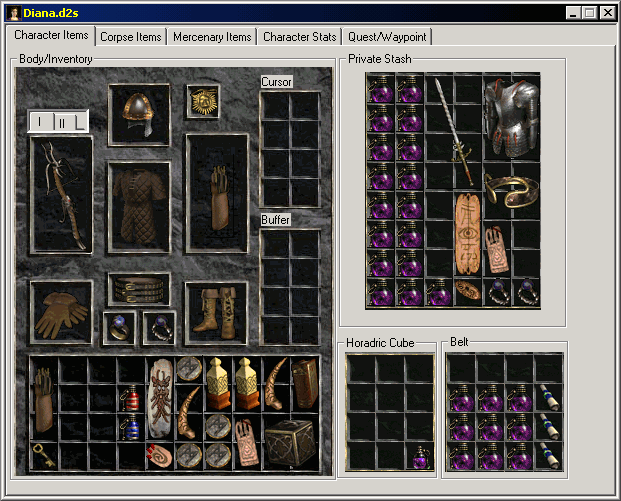621x501 pixels.
Task: Open the Mercenary Items tab
Action: tap(212, 37)
